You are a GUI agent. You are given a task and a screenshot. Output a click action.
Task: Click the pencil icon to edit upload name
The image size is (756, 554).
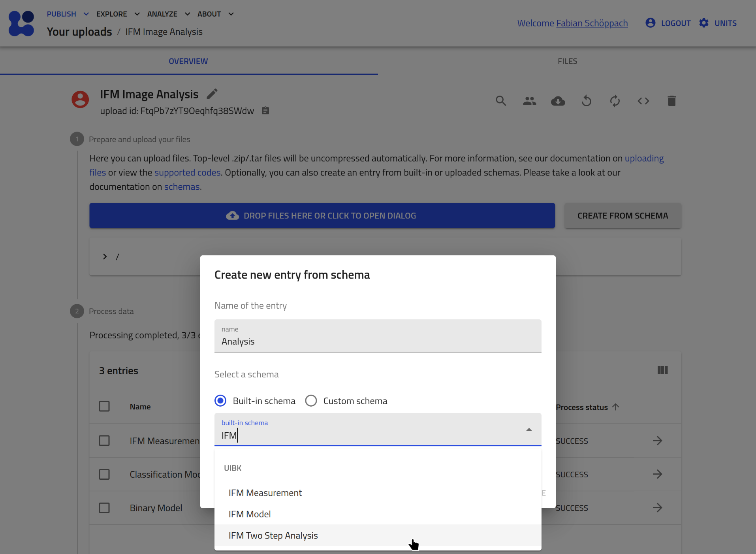[212, 94]
